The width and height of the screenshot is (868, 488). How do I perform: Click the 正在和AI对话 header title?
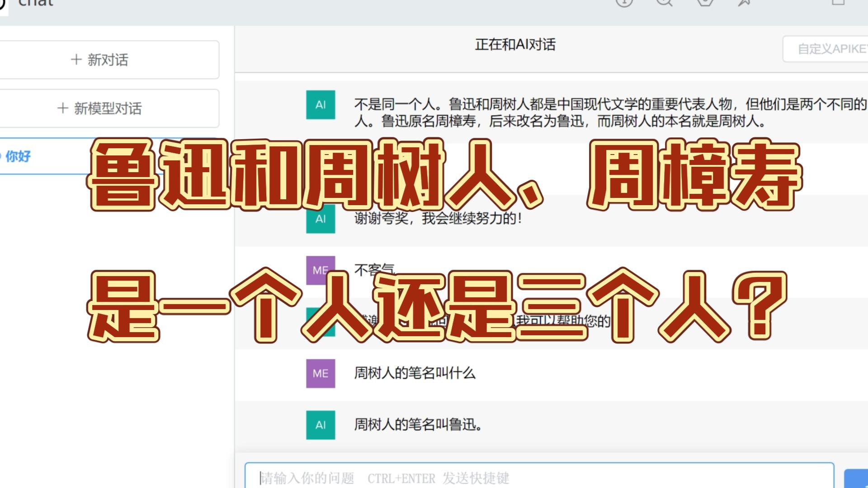(x=515, y=44)
